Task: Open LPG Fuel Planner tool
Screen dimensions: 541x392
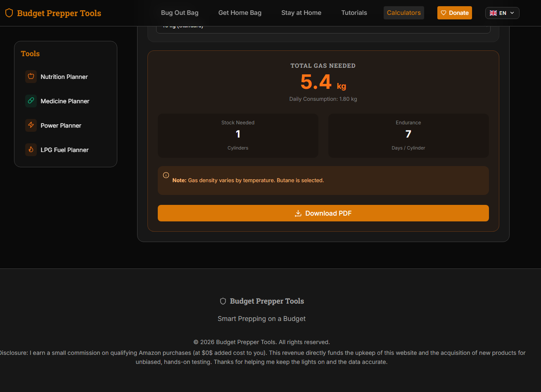Action: tap(66, 150)
